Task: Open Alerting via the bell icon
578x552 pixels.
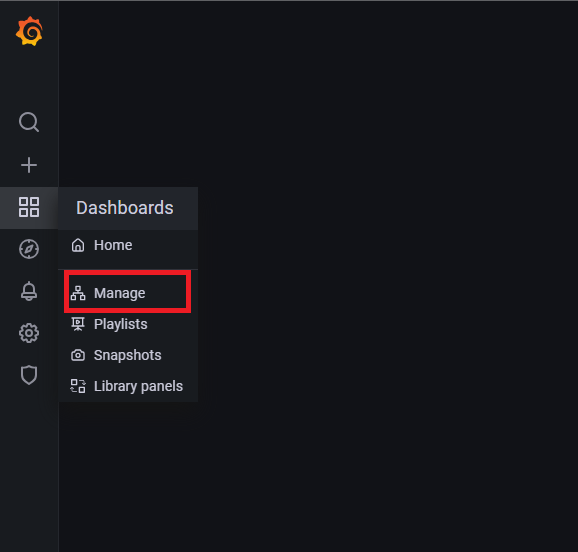Action: pos(29,291)
